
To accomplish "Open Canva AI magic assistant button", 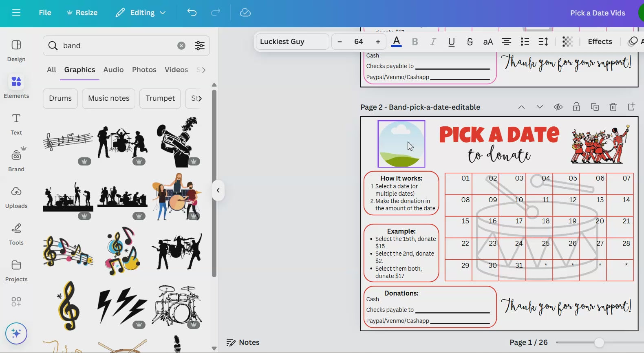I will point(16,333).
